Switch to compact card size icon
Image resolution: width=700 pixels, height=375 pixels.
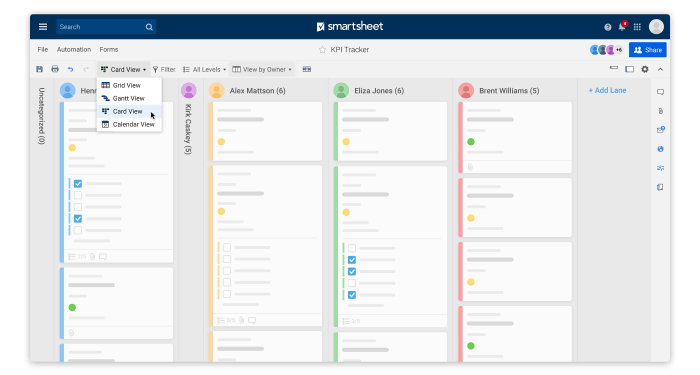[614, 68]
